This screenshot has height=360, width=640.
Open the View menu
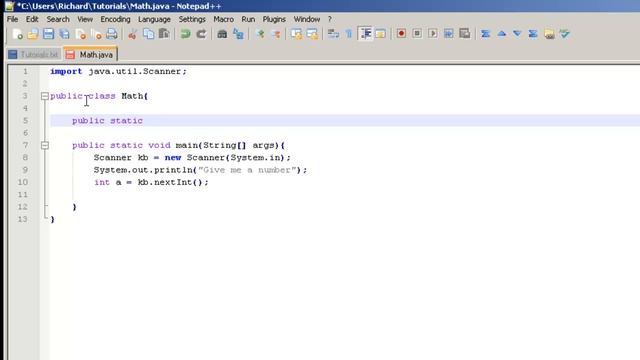(x=85, y=19)
